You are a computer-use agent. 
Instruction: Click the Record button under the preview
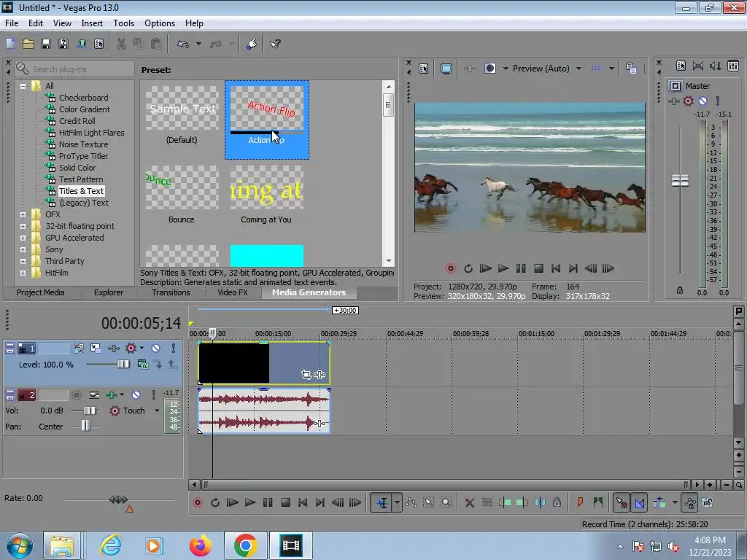point(450,268)
